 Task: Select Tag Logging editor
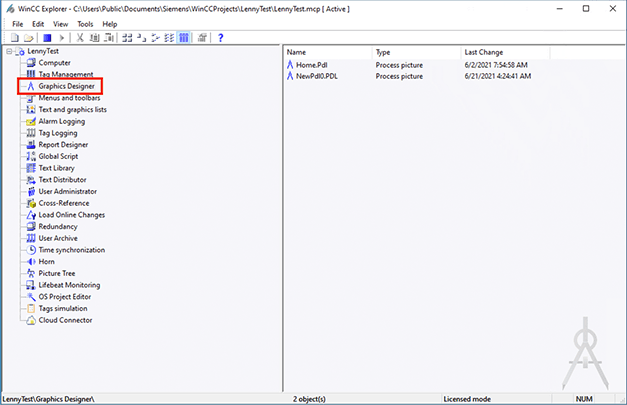pyautogui.click(x=58, y=133)
